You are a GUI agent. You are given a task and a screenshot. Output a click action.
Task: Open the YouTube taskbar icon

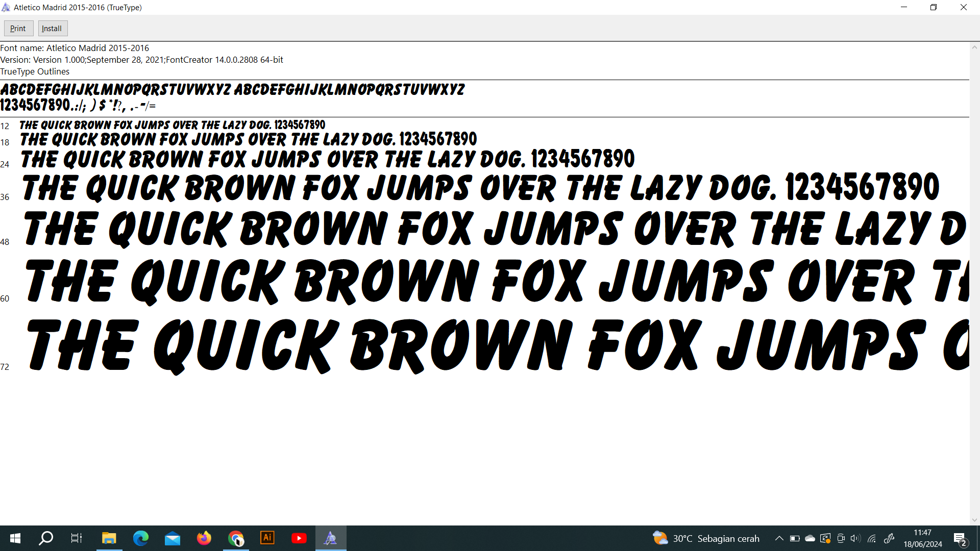pos(299,538)
